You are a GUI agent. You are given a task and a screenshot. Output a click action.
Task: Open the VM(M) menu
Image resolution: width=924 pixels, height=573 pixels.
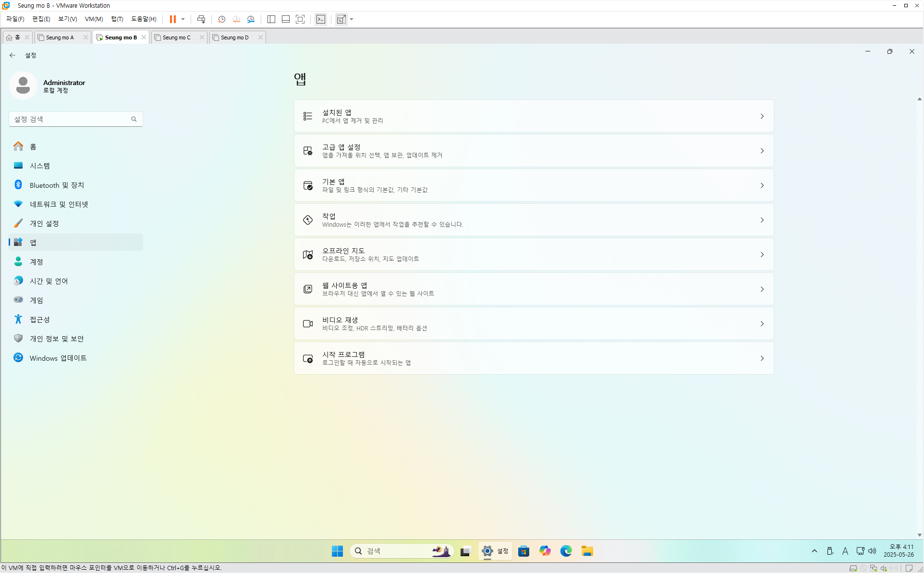coord(94,19)
